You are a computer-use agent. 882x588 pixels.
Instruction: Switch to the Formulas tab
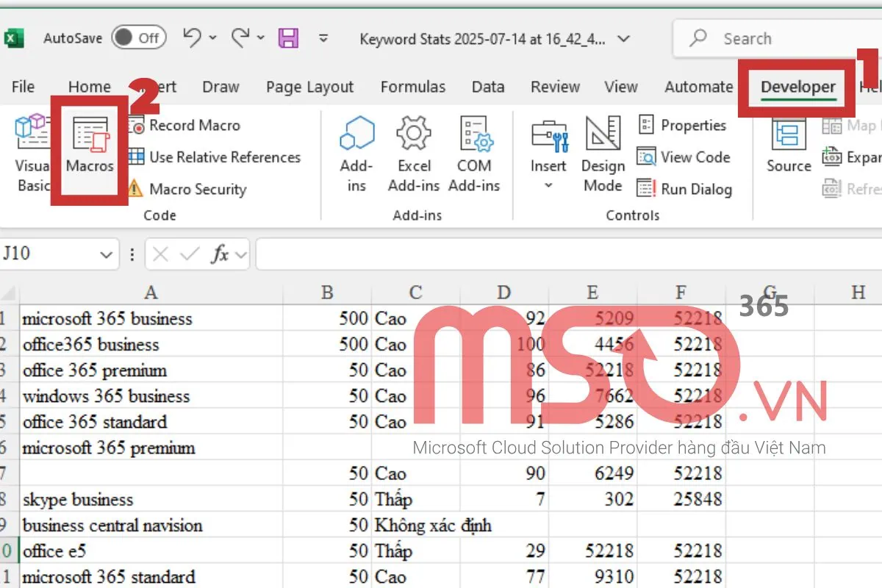[x=412, y=87]
